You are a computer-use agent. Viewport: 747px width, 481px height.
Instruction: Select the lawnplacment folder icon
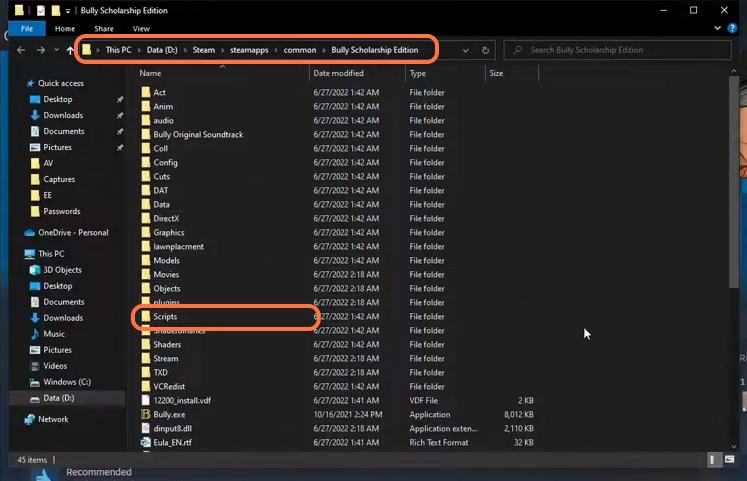tap(146, 246)
